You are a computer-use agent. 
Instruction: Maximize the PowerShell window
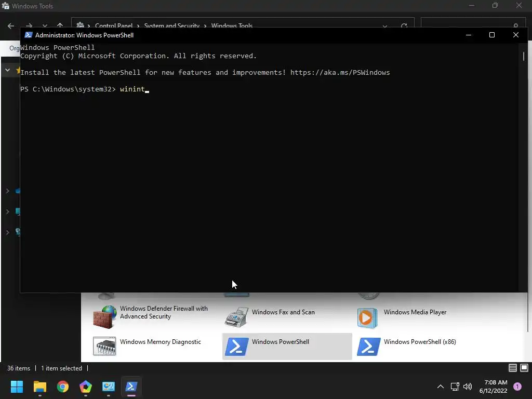pyautogui.click(x=492, y=35)
